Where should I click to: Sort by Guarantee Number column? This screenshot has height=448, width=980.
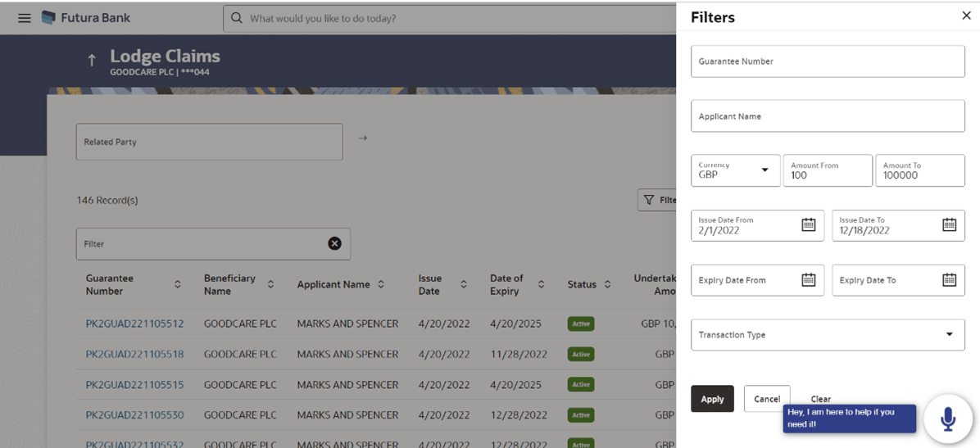[x=178, y=284]
